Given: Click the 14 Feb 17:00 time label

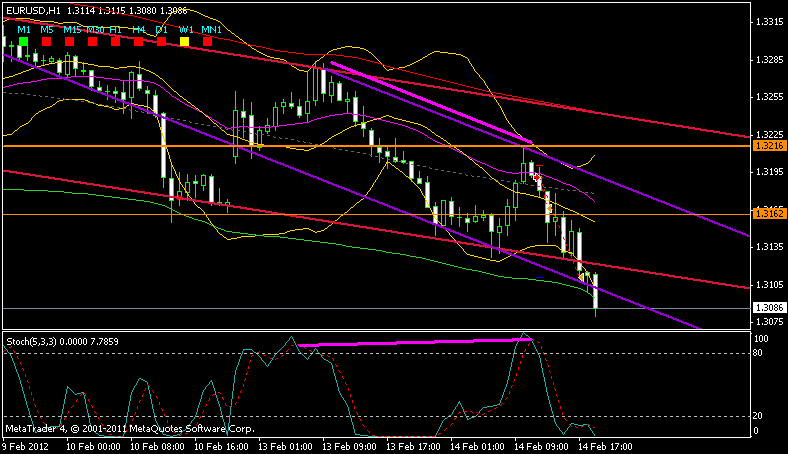Looking at the screenshot, I should (605, 446).
